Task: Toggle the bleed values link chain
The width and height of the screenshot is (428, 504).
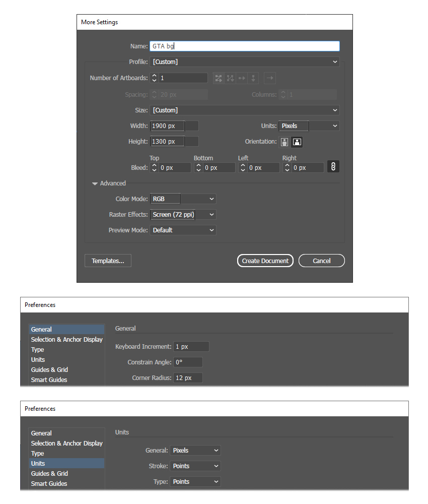Action: coord(333,166)
